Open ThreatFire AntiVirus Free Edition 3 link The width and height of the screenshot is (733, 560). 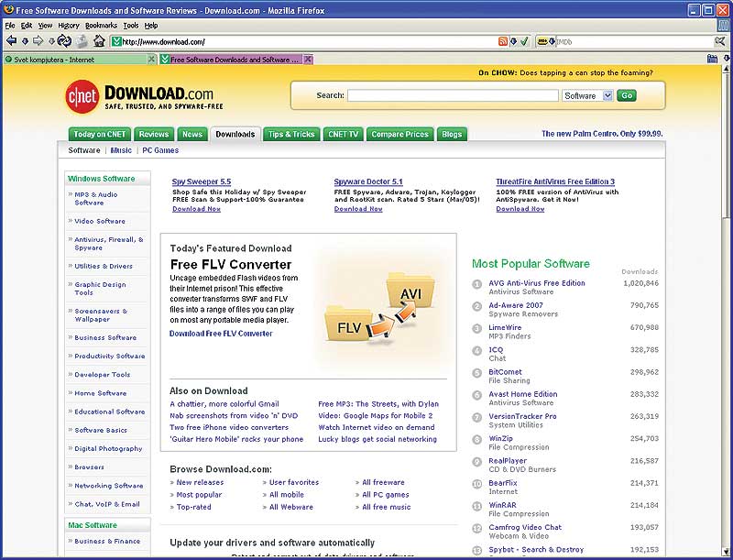coord(555,181)
